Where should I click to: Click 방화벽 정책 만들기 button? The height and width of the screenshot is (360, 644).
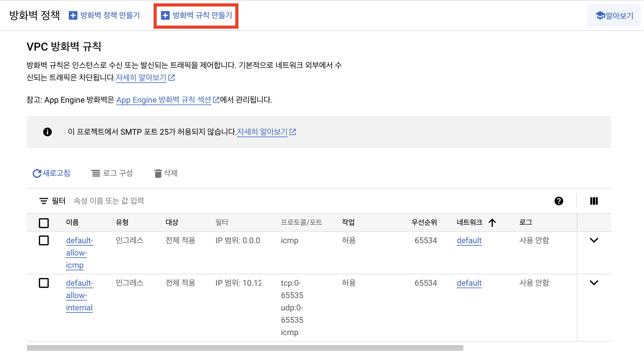point(104,15)
